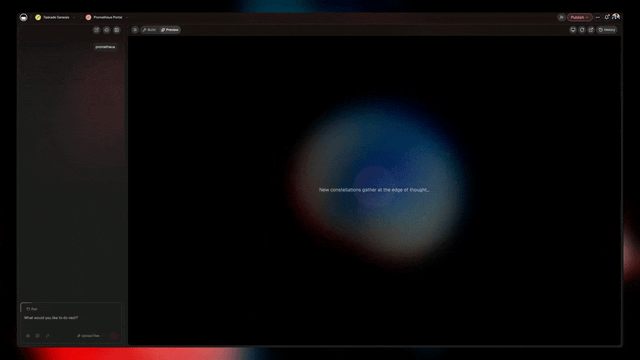
Task: Switch to the Build tab
Action: 149,30
